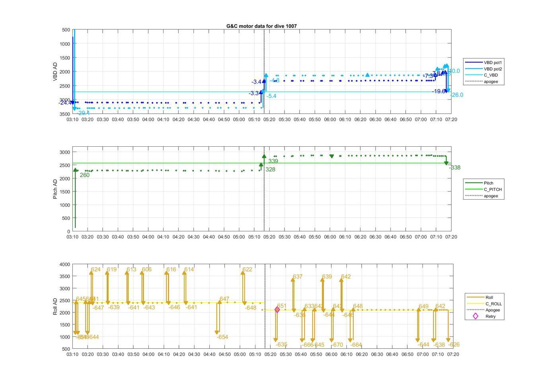Select the '-626' roll label

pos(454,345)
